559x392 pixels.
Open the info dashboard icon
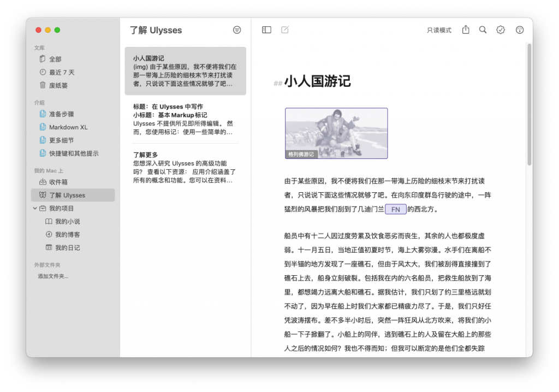pyautogui.click(x=520, y=30)
